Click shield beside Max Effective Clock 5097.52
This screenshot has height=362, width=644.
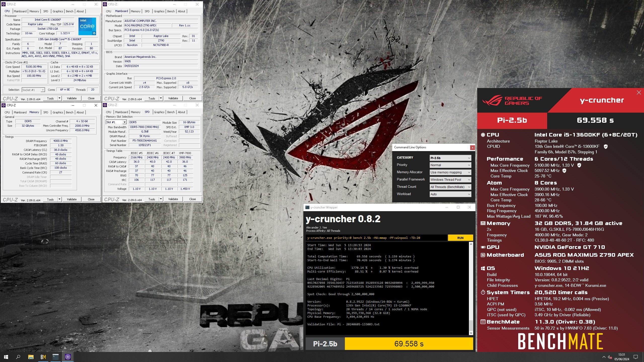pyautogui.click(x=564, y=171)
